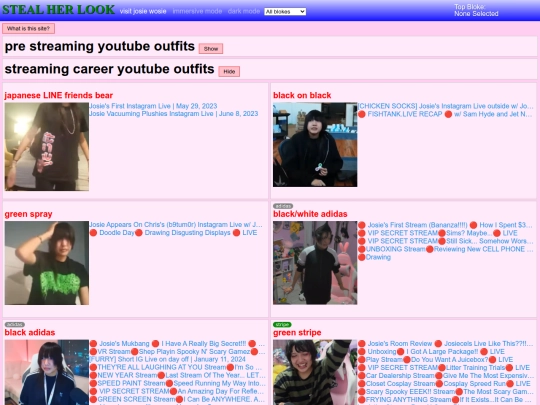Open CHICKEN SOCKS Instagram Live link
540x405 pixels.
446,106
